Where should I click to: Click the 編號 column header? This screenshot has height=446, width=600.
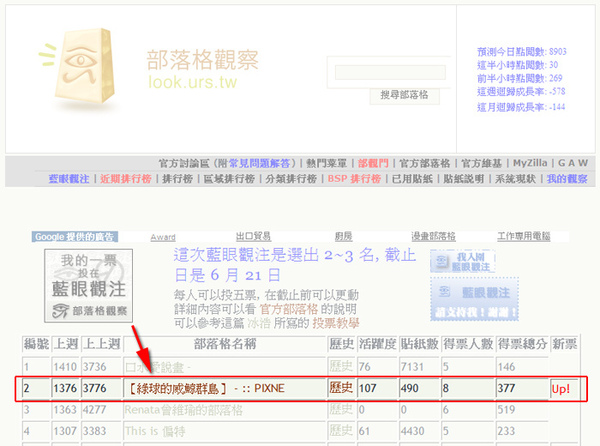[x=36, y=344]
